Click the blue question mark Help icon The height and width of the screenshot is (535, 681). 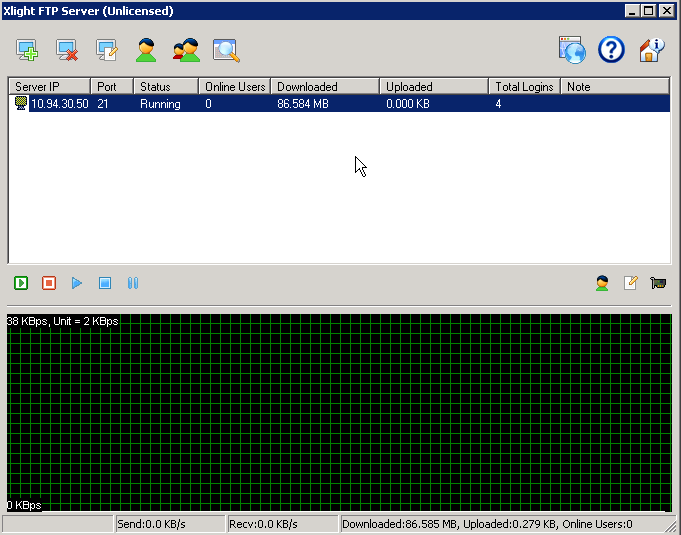pos(611,50)
